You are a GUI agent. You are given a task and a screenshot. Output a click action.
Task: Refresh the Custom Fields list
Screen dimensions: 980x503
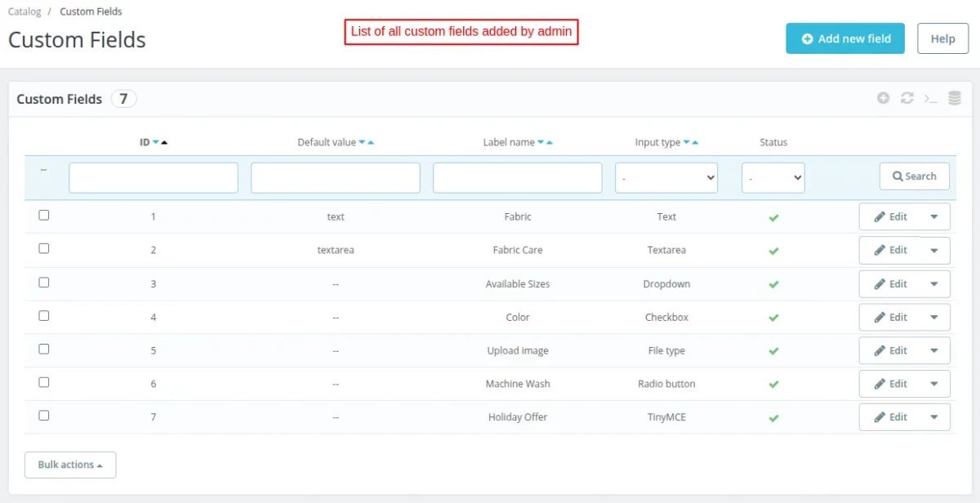[x=906, y=98]
